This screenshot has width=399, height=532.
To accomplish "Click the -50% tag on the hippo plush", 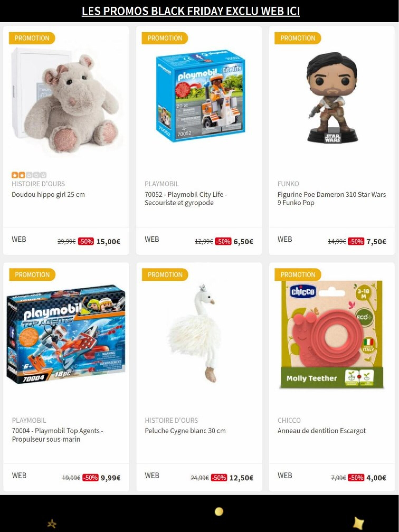I will [86, 241].
